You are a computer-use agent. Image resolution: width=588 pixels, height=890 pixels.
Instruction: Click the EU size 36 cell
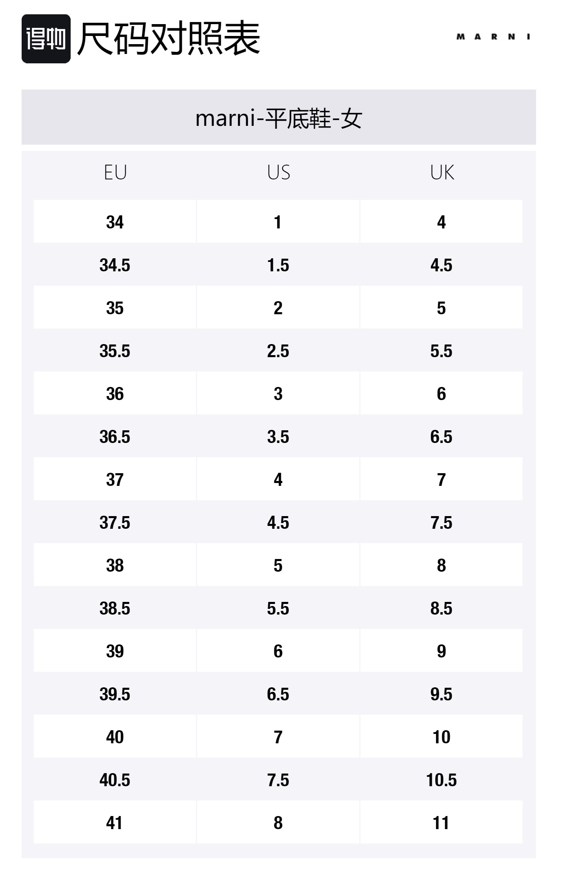click(x=115, y=394)
